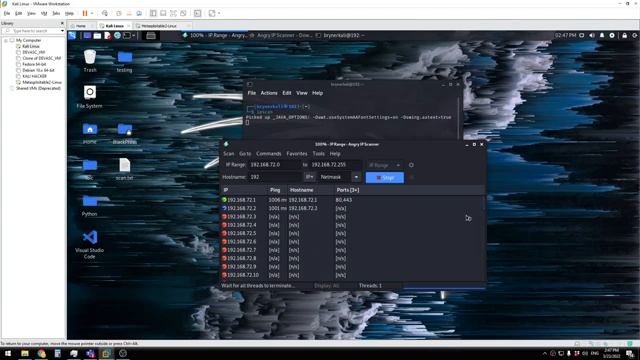
Task: Open the File System desktop icon
Action: (89, 97)
